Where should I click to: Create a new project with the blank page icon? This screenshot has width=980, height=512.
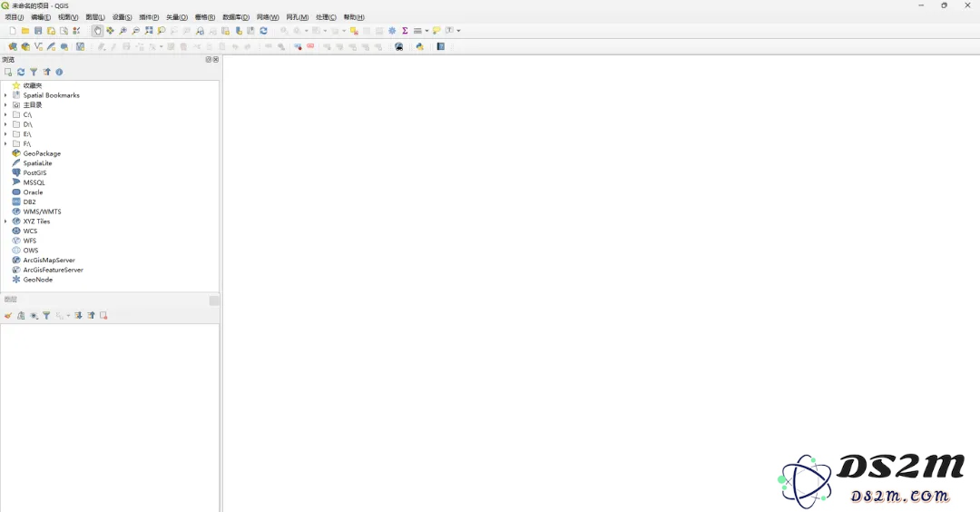coord(13,31)
